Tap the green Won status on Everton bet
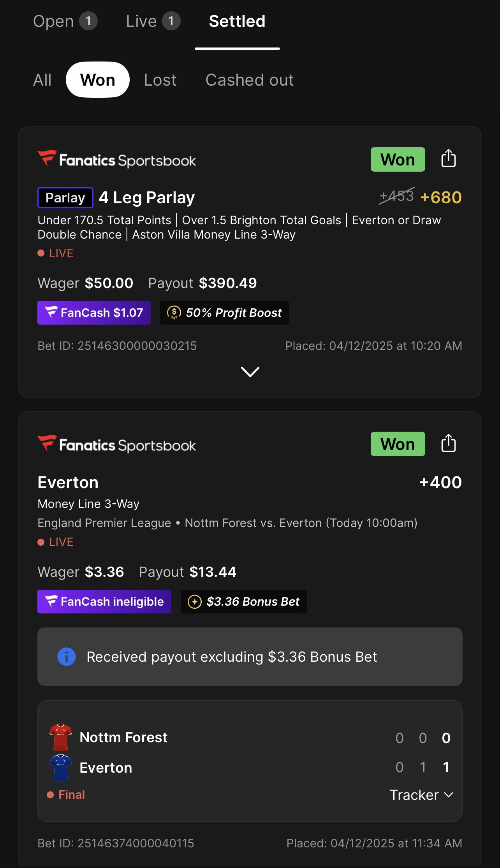The image size is (500, 868). 398,444
